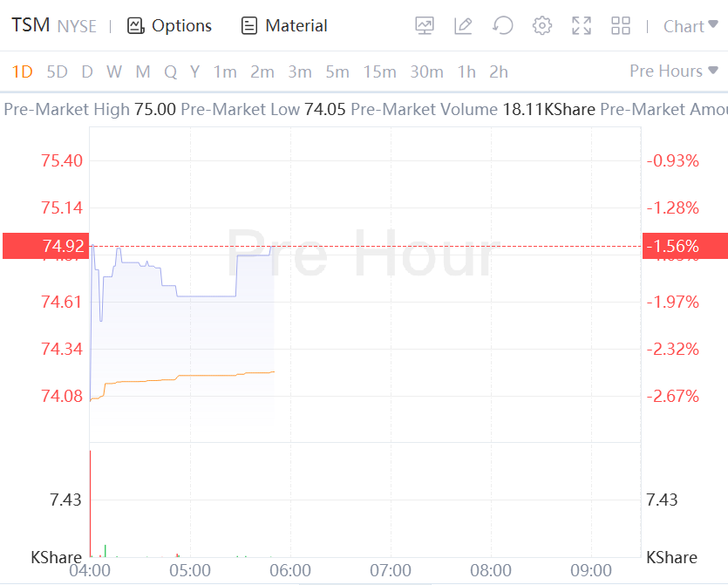Viewport: 728px width, 585px height.
Task: Open the Material button
Action: tap(284, 26)
